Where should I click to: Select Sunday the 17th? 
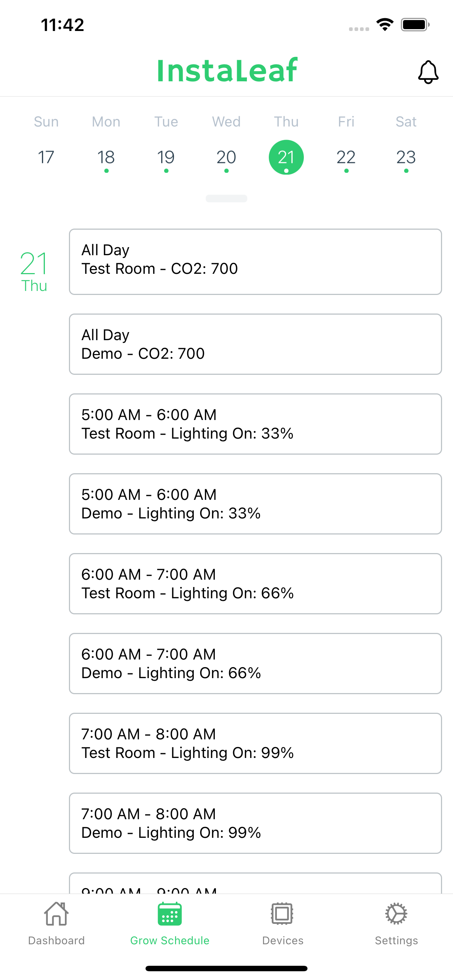pos(46,157)
